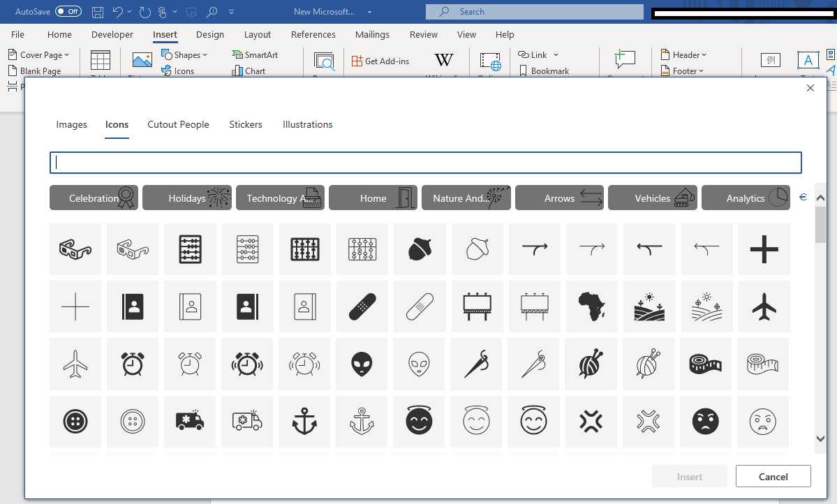This screenshot has height=504, width=837.
Task: Filter icons by Celebration category
Action: 94,198
